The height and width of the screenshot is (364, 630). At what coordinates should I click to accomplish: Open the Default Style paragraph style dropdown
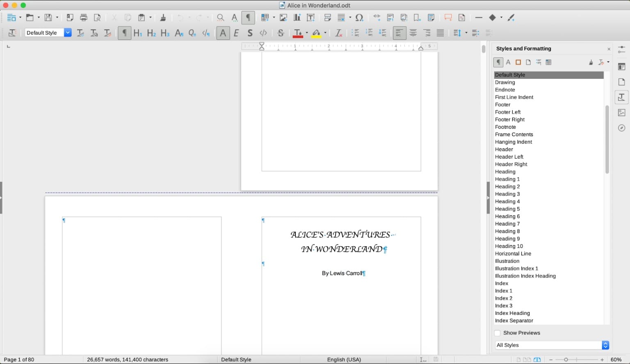click(x=68, y=32)
